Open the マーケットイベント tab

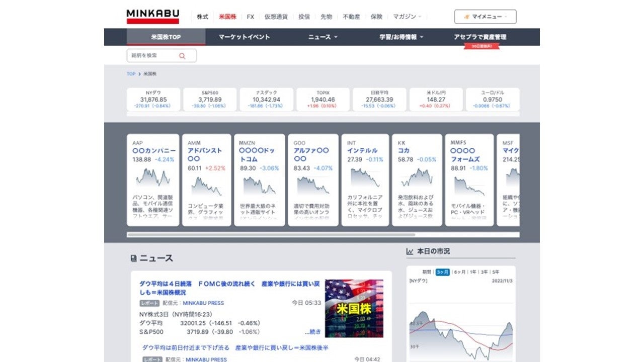244,37
